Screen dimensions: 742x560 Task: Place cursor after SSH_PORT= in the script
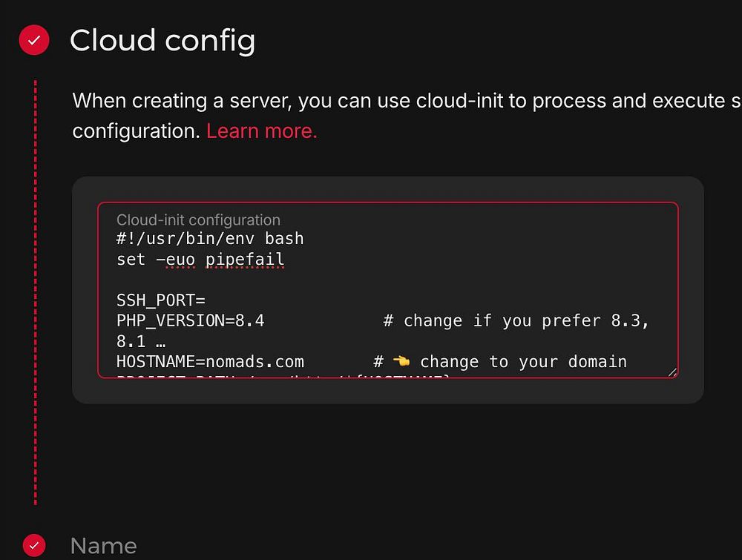tap(206, 300)
